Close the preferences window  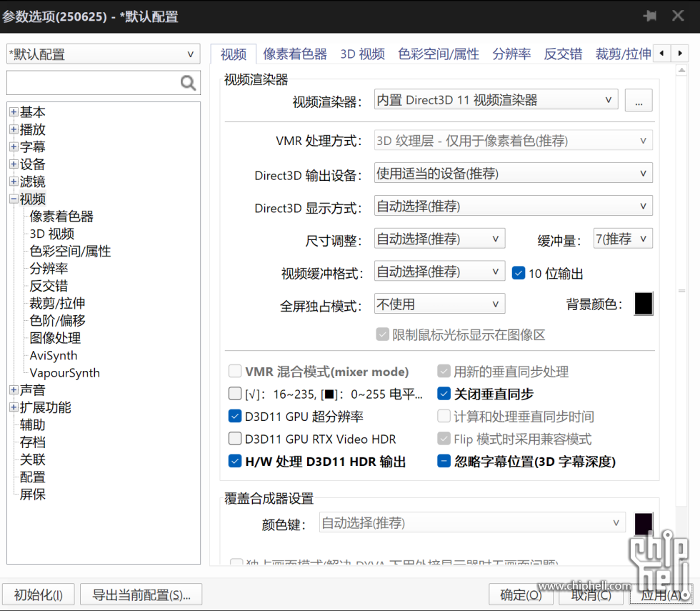(678, 16)
